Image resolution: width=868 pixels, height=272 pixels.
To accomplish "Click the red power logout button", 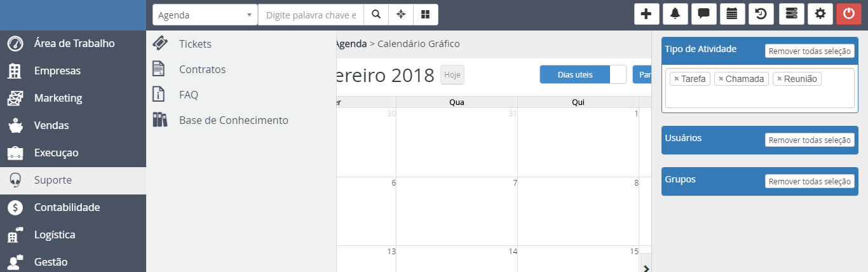I will click(848, 15).
